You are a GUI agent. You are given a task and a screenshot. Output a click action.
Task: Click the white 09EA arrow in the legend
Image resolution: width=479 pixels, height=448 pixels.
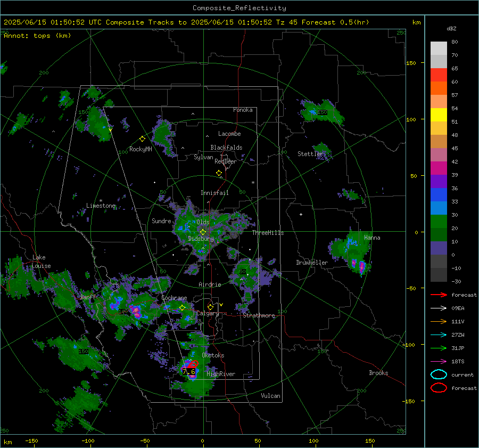(x=439, y=308)
